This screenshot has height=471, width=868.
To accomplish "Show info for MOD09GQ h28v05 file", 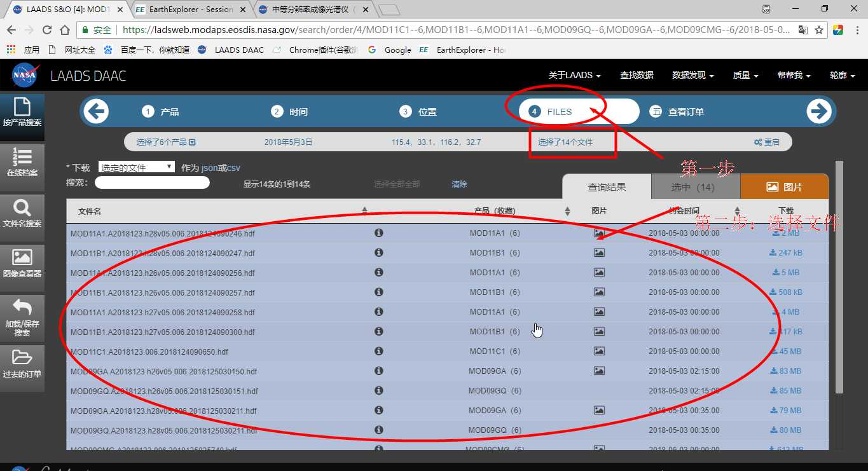I will [379, 430].
